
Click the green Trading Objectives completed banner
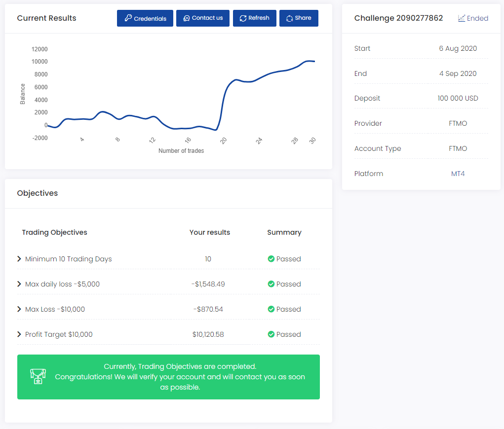click(180, 377)
